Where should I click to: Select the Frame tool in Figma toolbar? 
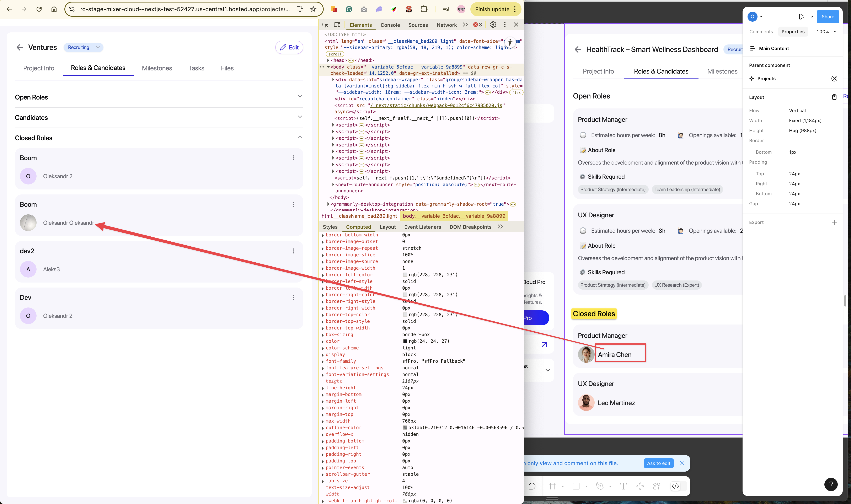(x=552, y=486)
